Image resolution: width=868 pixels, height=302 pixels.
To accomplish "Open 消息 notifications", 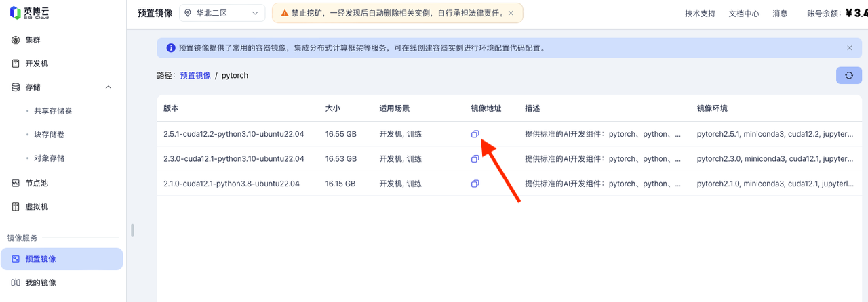I will click(x=780, y=14).
